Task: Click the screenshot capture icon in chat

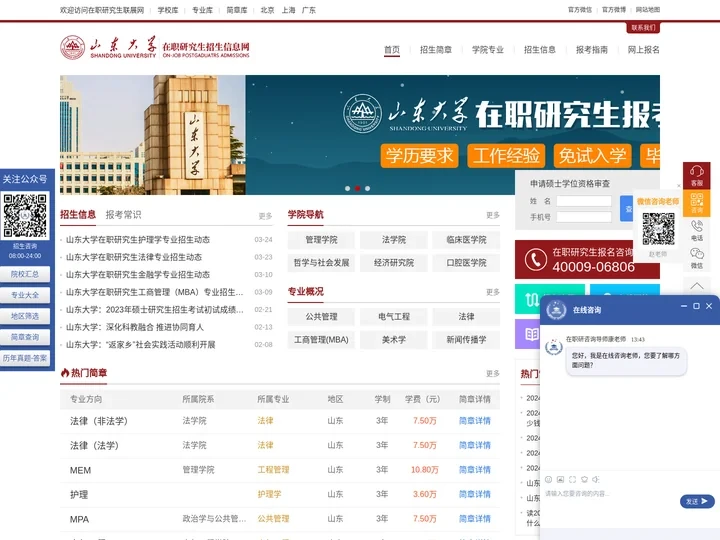Action: tap(572, 479)
